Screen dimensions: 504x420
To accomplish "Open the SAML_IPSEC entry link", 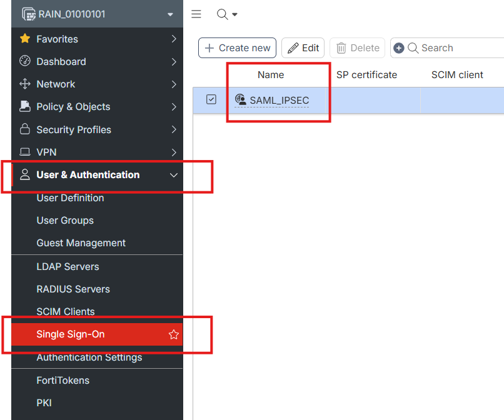I will tap(280, 101).
